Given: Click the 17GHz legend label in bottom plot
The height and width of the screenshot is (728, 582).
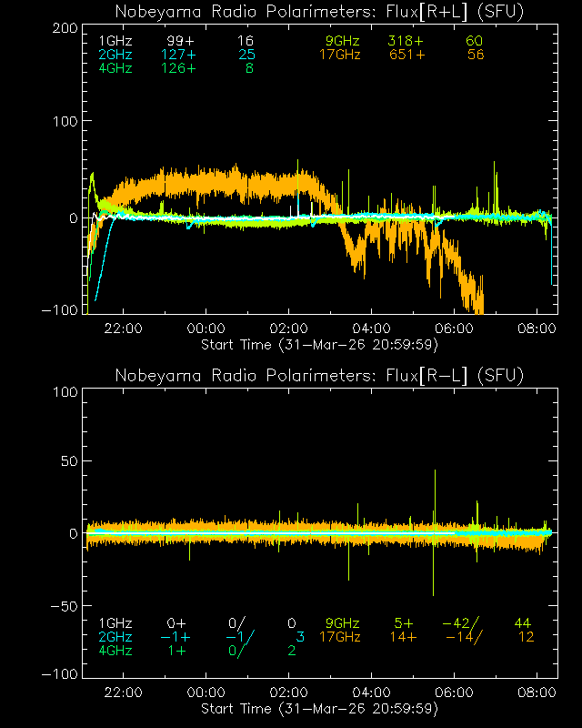Looking at the screenshot, I should tap(339, 637).
